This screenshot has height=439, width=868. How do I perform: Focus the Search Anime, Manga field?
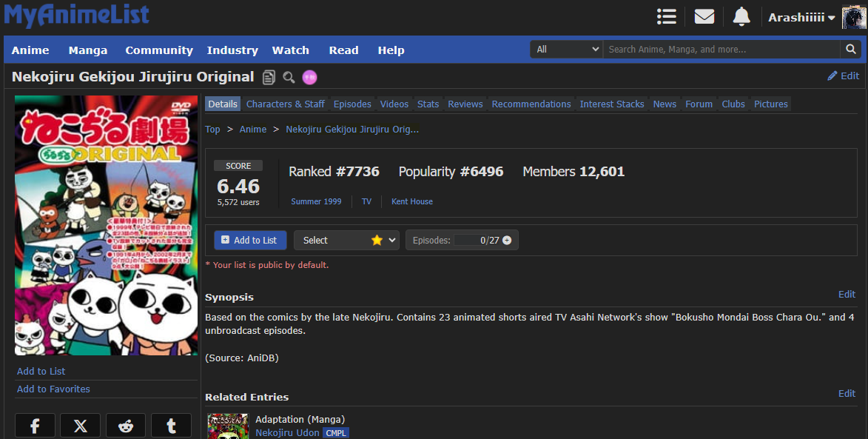[x=721, y=50]
